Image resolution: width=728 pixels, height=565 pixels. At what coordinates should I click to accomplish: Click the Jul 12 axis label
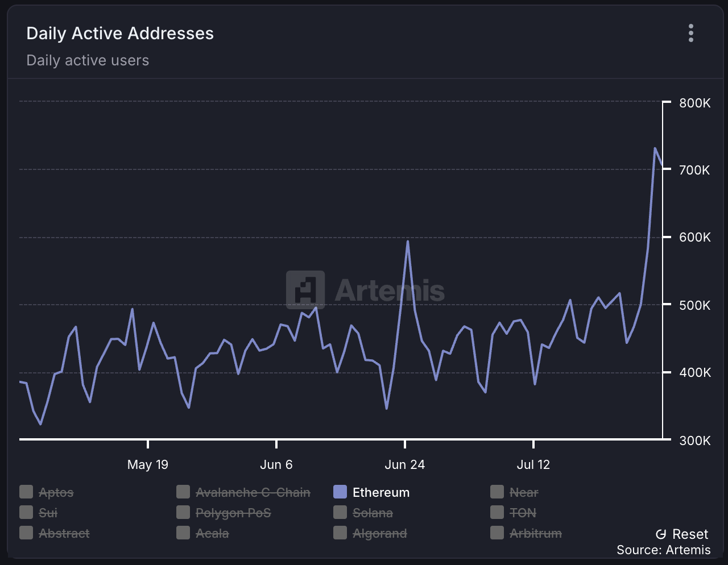pos(533,465)
